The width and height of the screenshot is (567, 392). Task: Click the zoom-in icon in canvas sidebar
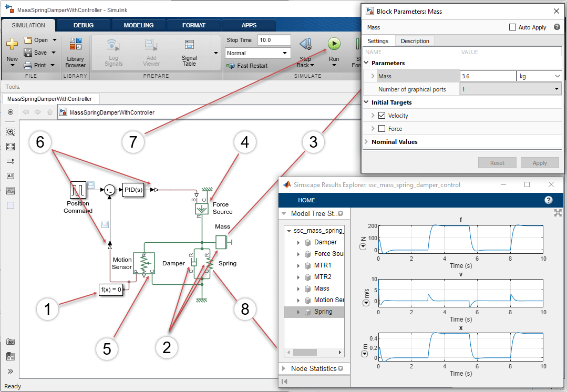pyautogui.click(x=11, y=132)
